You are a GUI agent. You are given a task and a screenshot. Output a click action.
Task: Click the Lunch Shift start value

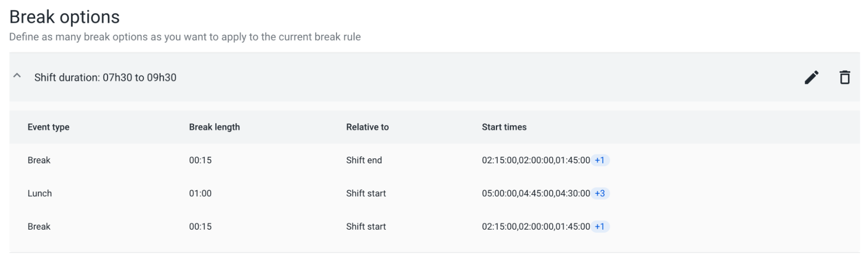366,193
